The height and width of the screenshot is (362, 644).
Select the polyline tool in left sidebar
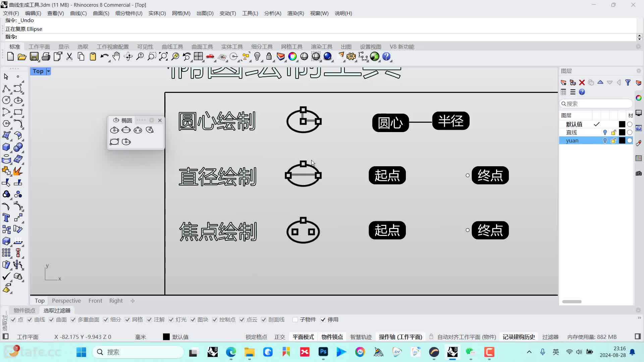point(6,88)
